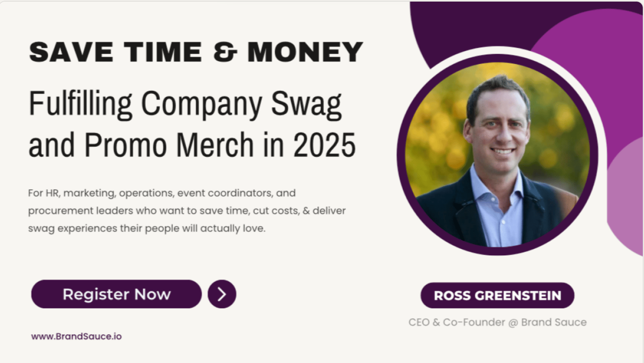Click the Register Now button
The height and width of the screenshot is (363, 644).
coord(116,294)
